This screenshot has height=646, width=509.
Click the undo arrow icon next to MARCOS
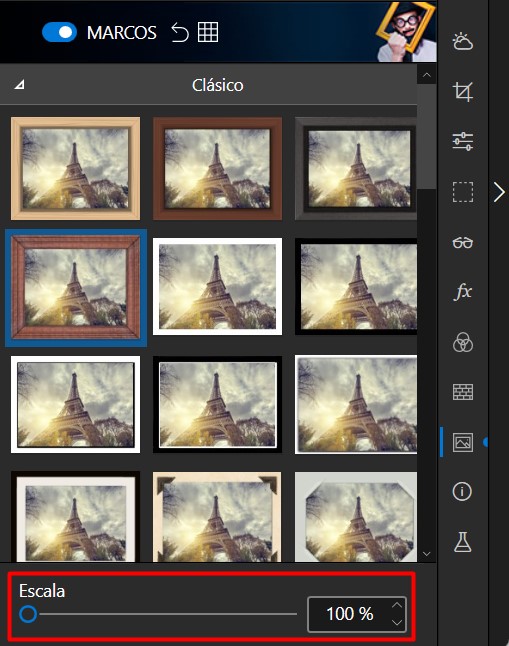click(180, 32)
